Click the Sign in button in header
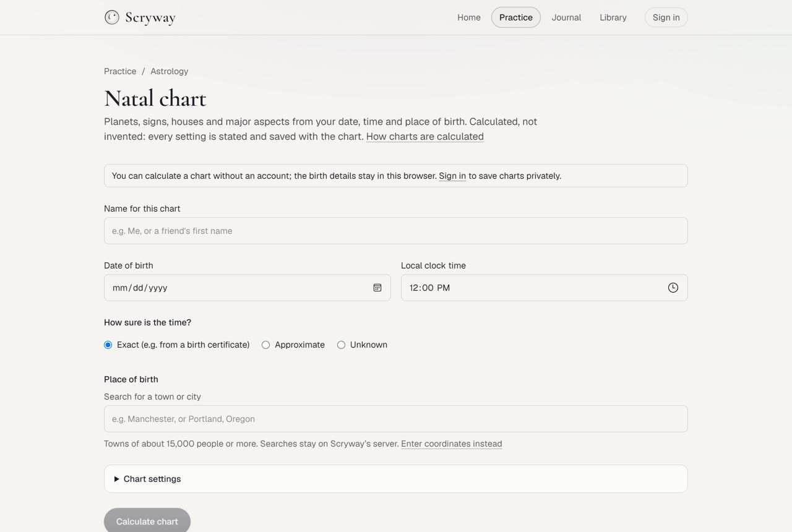 point(666,17)
